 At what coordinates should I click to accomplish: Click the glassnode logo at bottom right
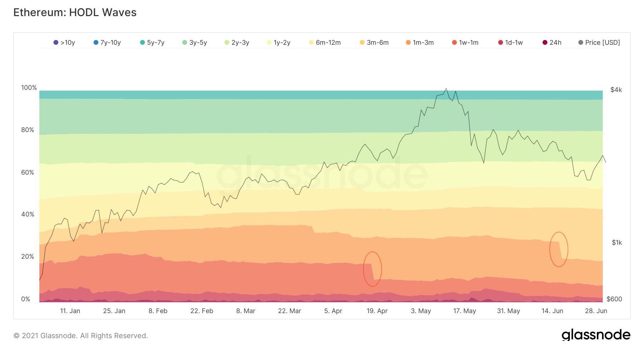pos(596,335)
